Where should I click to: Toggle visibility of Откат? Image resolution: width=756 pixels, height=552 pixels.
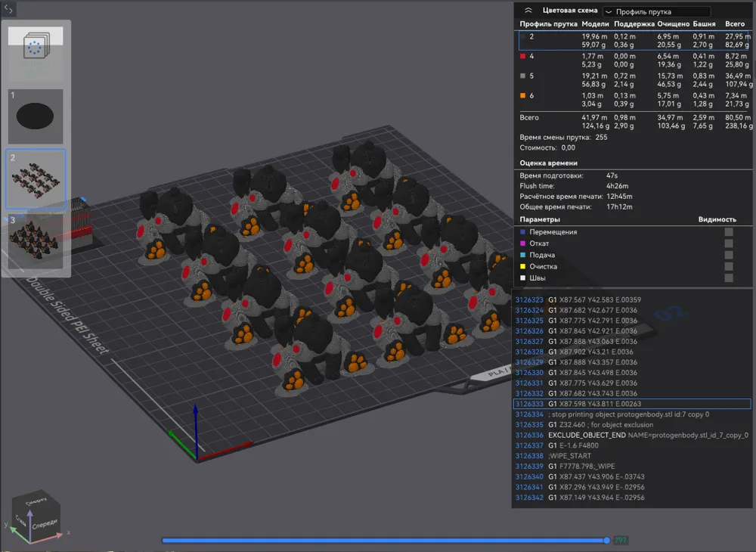click(x=729, y=243)
